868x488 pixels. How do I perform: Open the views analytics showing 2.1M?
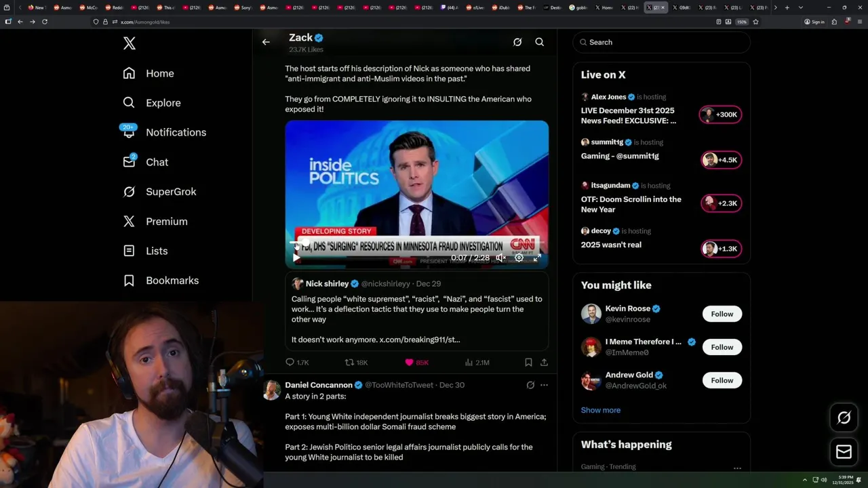point(477,363)
